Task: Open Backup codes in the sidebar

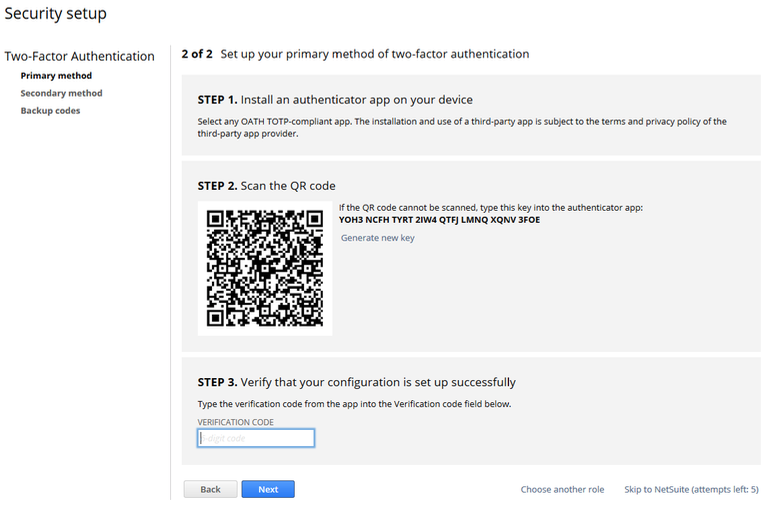Action: click(x=50, y=111)
